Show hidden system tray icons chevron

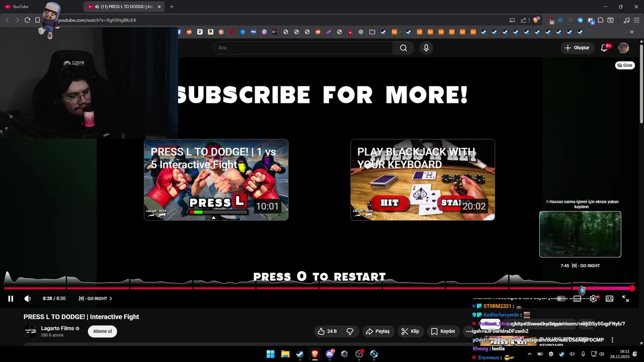(529, 354)
